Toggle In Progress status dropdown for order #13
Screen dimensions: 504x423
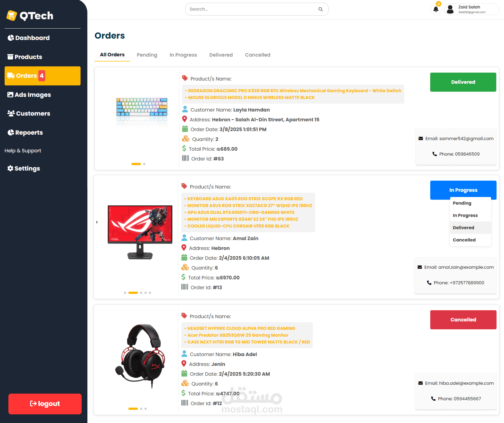click(x=463, y=190)
